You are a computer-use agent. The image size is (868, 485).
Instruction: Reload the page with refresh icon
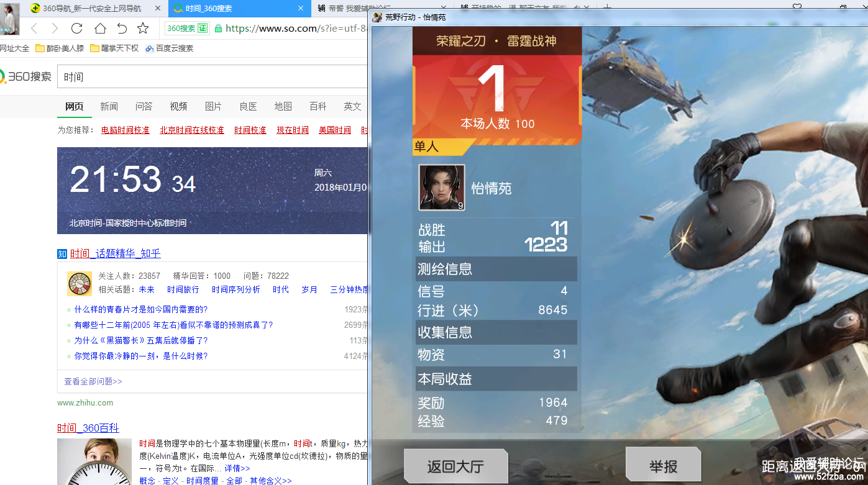point(76,28)
